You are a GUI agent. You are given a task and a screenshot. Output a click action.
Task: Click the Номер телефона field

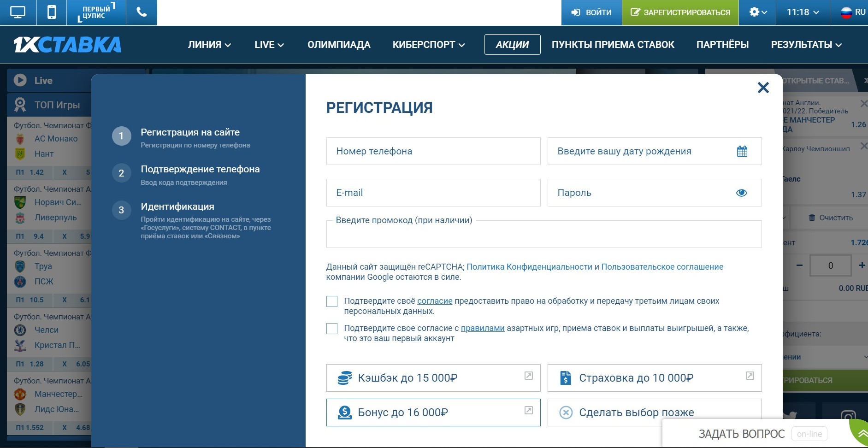coord(433,151)
